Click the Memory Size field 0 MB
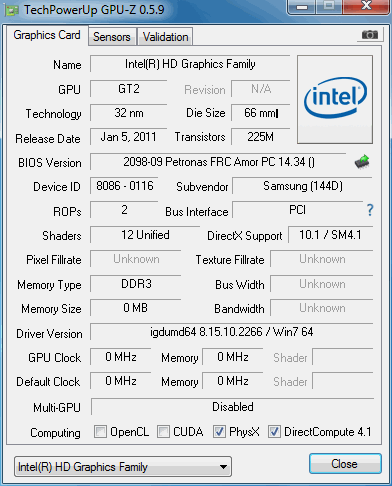 point(136,308)
